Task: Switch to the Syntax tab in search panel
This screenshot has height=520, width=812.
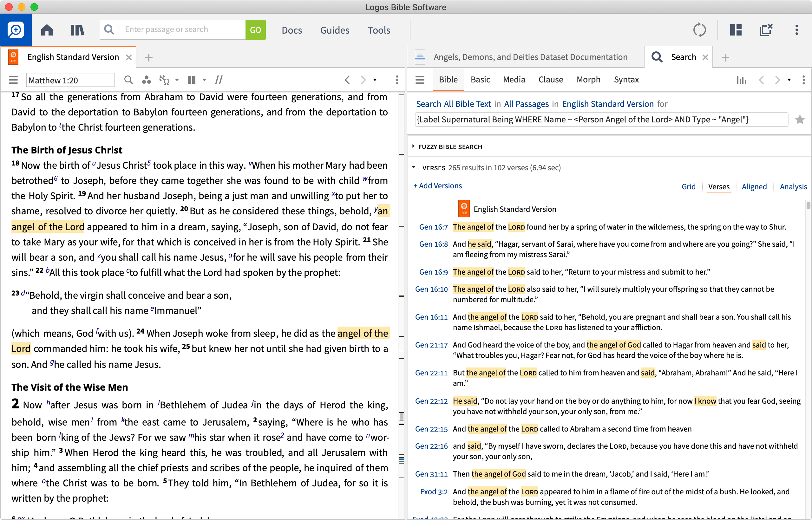Action: (626, 79)
